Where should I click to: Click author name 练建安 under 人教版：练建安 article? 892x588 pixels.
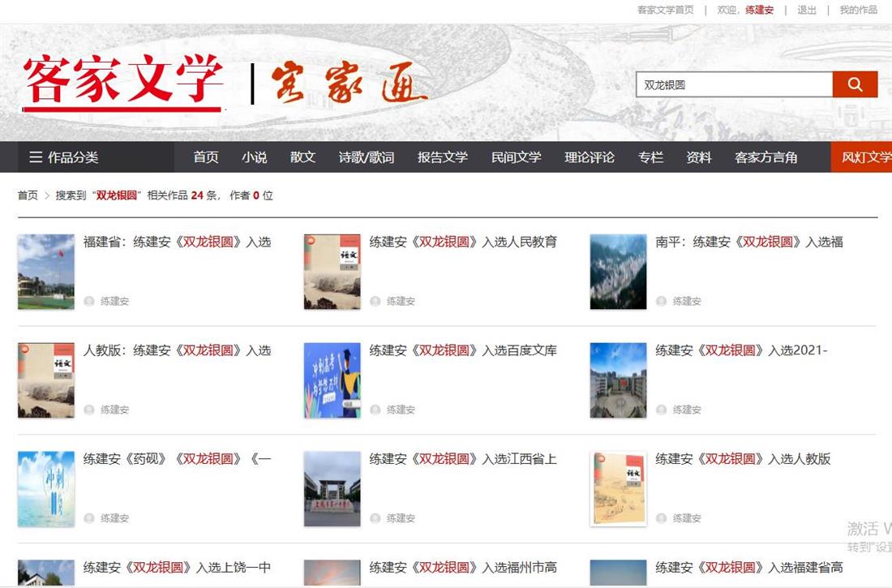115,410
